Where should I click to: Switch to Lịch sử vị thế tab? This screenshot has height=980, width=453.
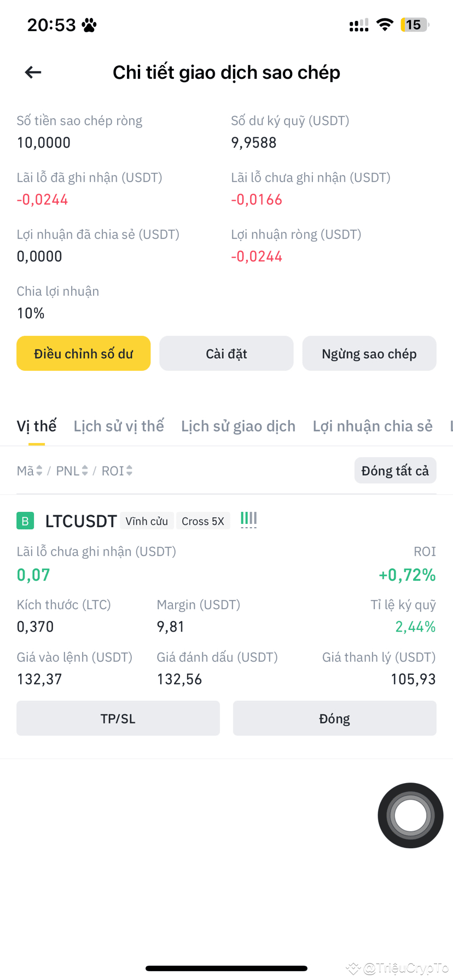[x=119, y=426]
